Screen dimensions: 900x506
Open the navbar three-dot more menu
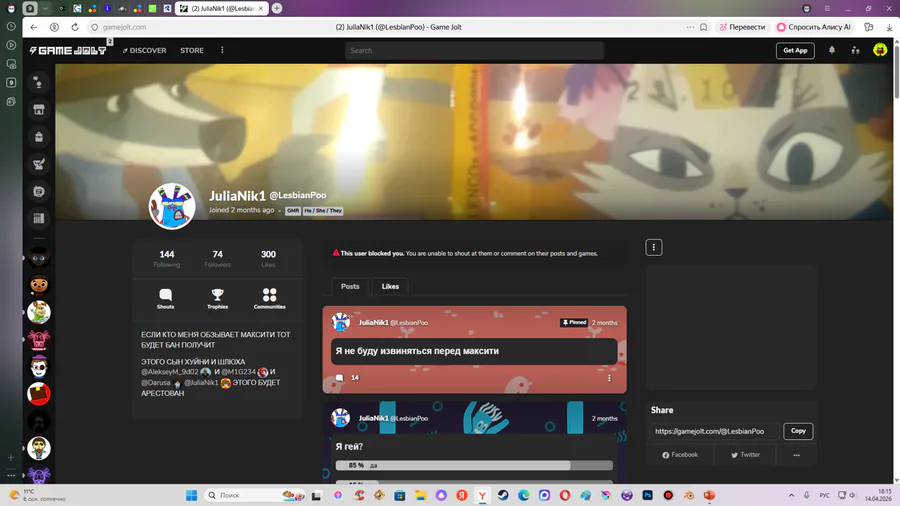pyautogui.click(x=222, y=50)
